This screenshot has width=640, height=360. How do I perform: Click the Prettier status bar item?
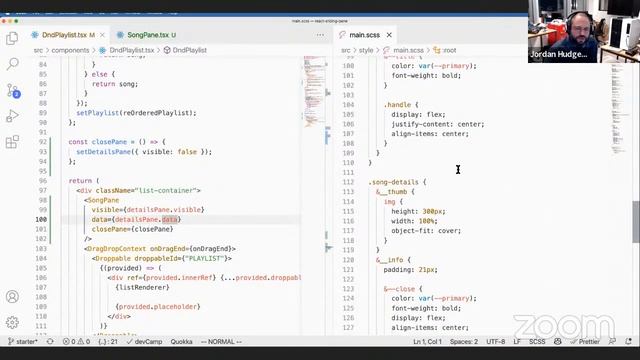coord(585,342)
